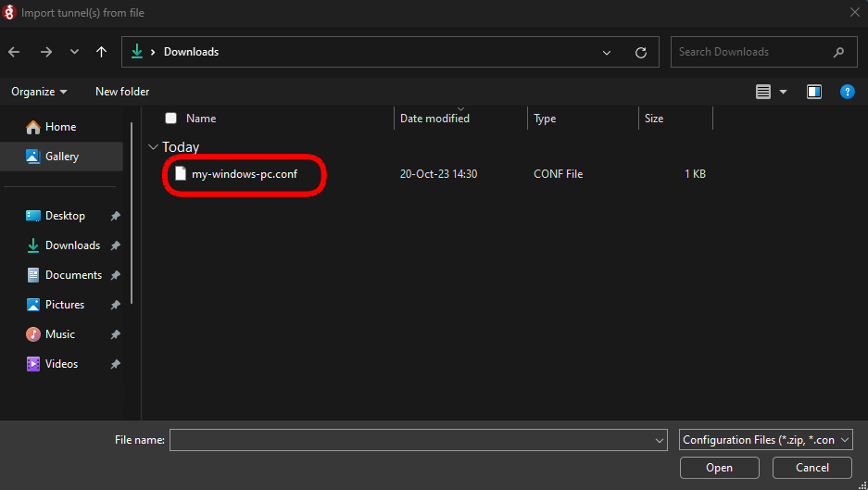Toggle the preview pane icon

click(814, 92)
